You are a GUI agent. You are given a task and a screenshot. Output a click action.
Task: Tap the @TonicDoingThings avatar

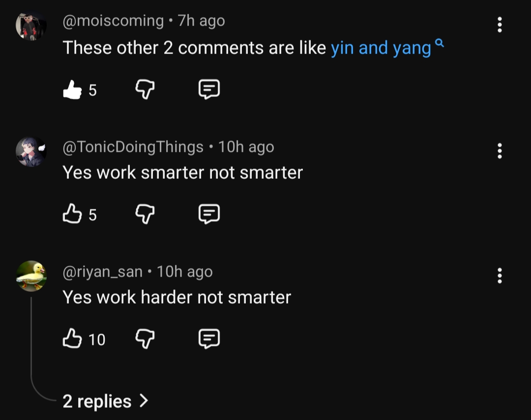(31, 152)
